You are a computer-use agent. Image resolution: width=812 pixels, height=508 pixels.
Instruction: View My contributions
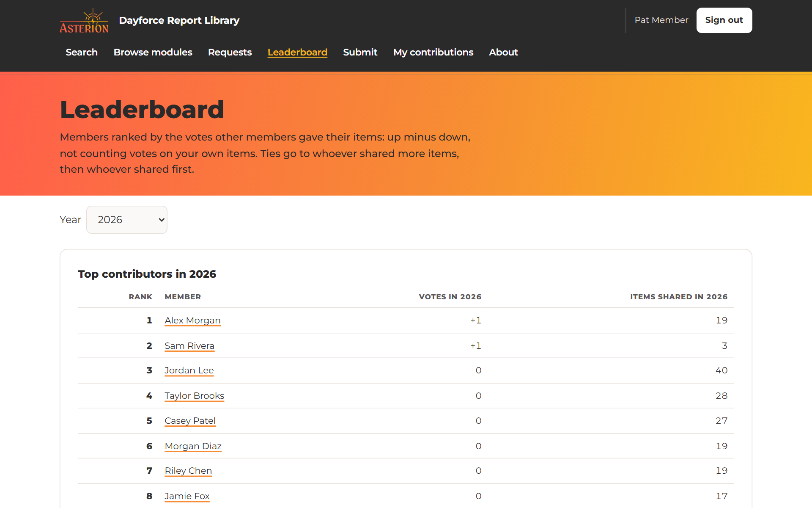pyautogui.click(x=433, y=52)
